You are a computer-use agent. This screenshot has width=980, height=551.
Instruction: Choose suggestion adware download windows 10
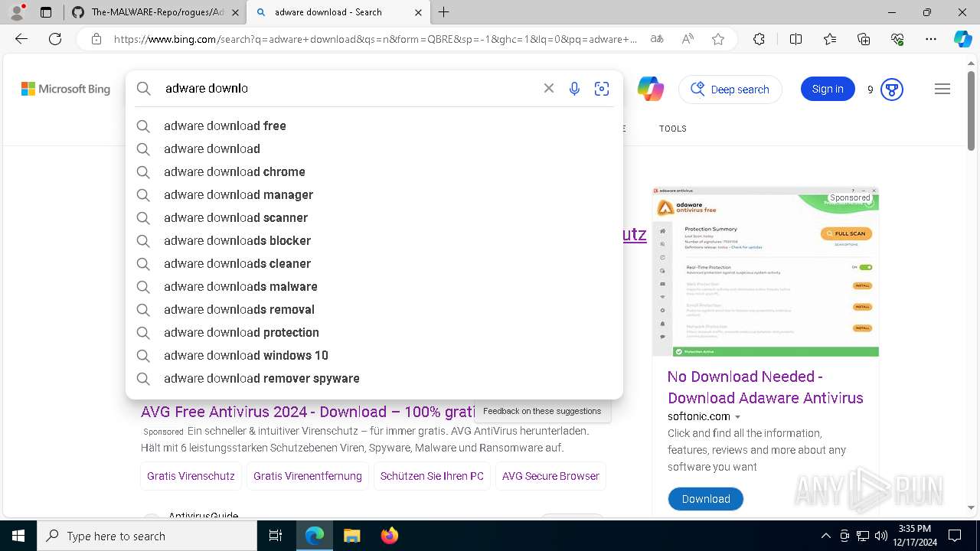[374, 355]
